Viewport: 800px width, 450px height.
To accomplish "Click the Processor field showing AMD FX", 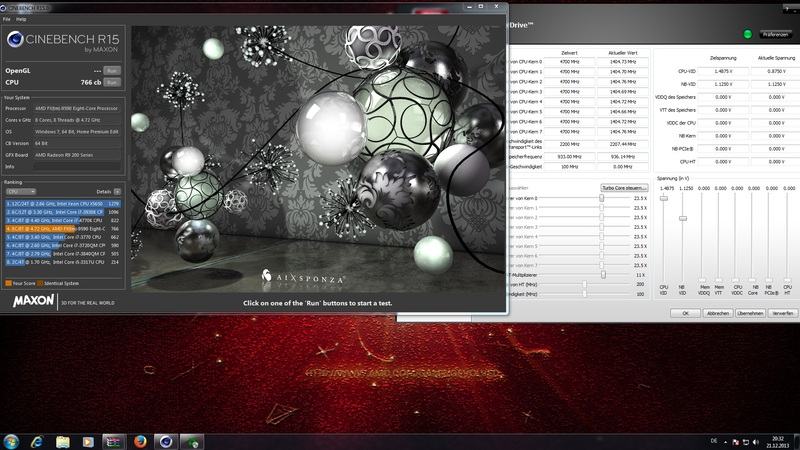I will click(x=78, y=108).
